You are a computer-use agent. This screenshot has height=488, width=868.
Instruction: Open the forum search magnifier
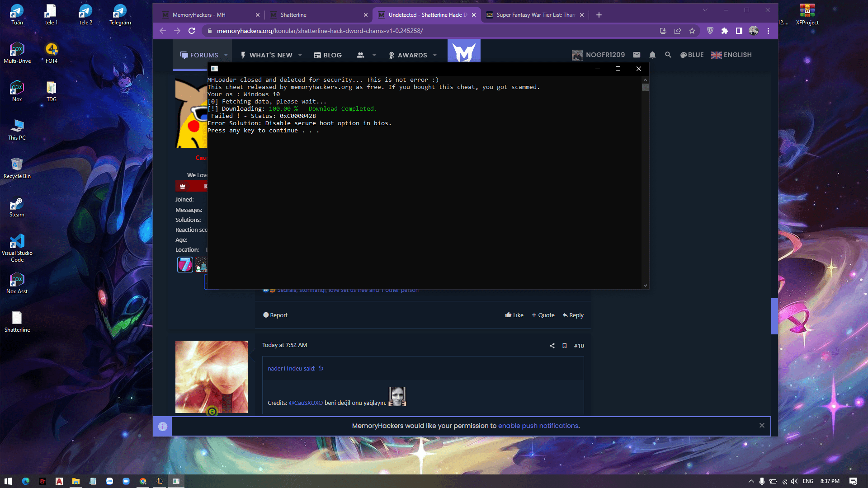pyautogui.click(x=668, y=55)
